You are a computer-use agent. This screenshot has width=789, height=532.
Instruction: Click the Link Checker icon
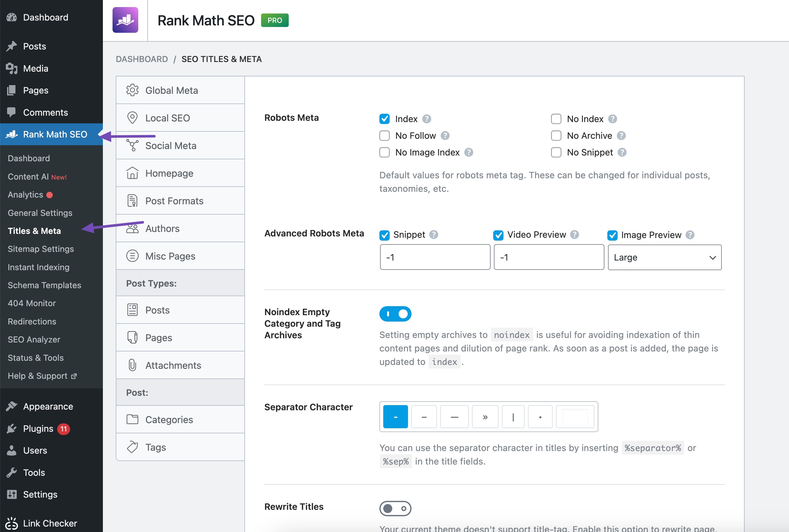click(12, 523)
